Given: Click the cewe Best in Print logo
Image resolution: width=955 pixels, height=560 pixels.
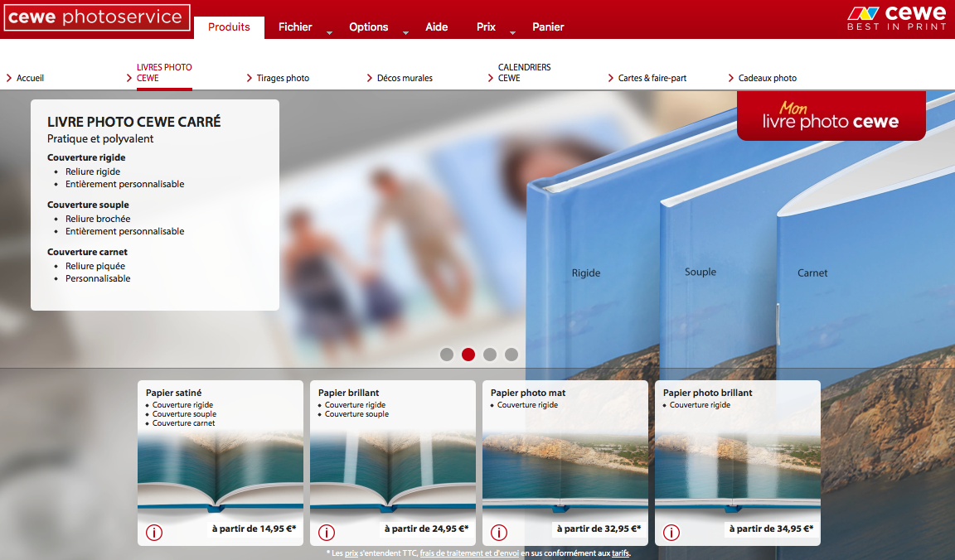Looking at the screenshot, I should click(896, 17).
